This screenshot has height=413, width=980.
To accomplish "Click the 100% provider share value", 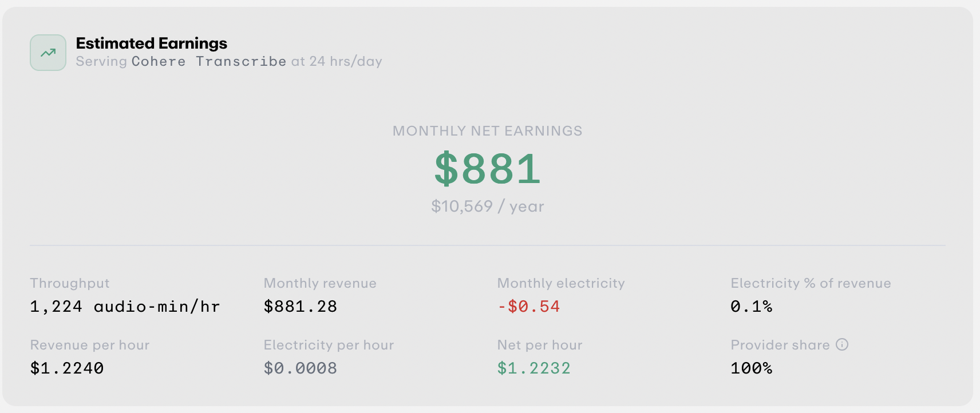I will (x=752, y=368).
